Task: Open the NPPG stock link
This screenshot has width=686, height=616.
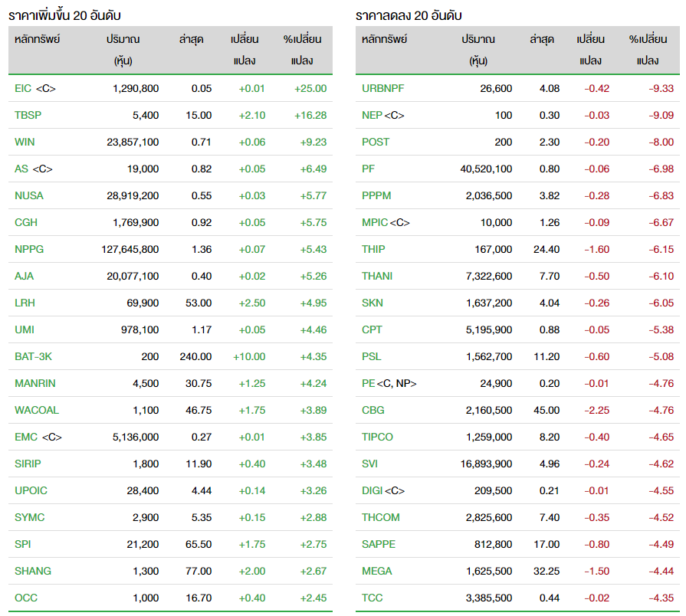Action: click(x=29, y=250)
